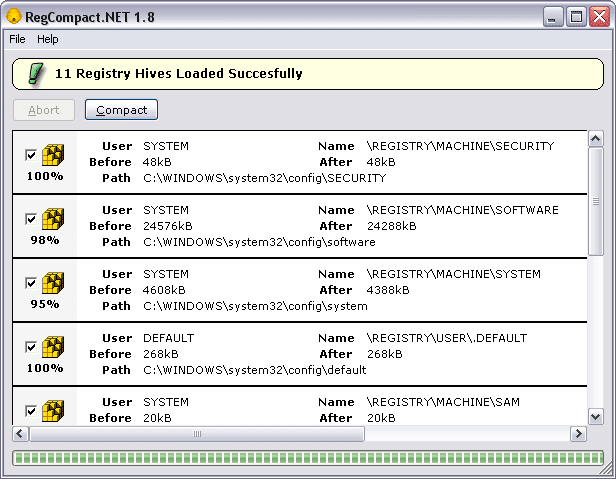The height and width of the screenshot is (479, 616).
Task: Click the name \REGISTRY\MACHINE\SAM
Action: click(x=443, y=402)
